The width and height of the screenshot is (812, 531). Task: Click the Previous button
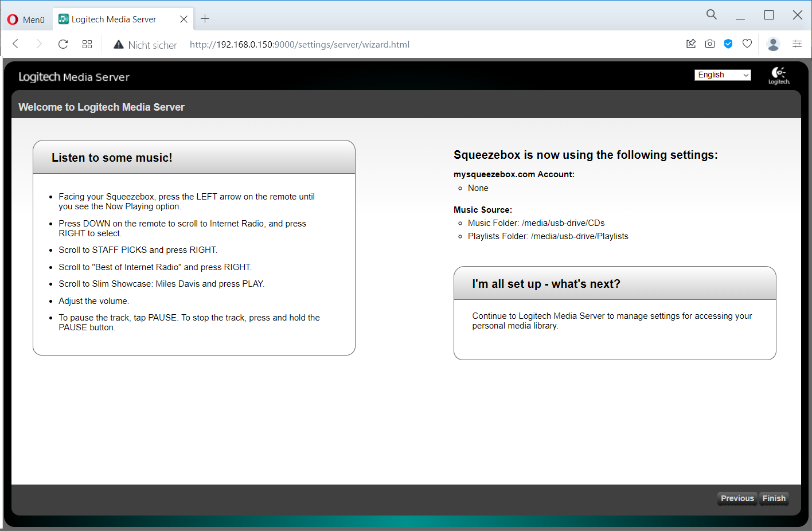[737, 498]
